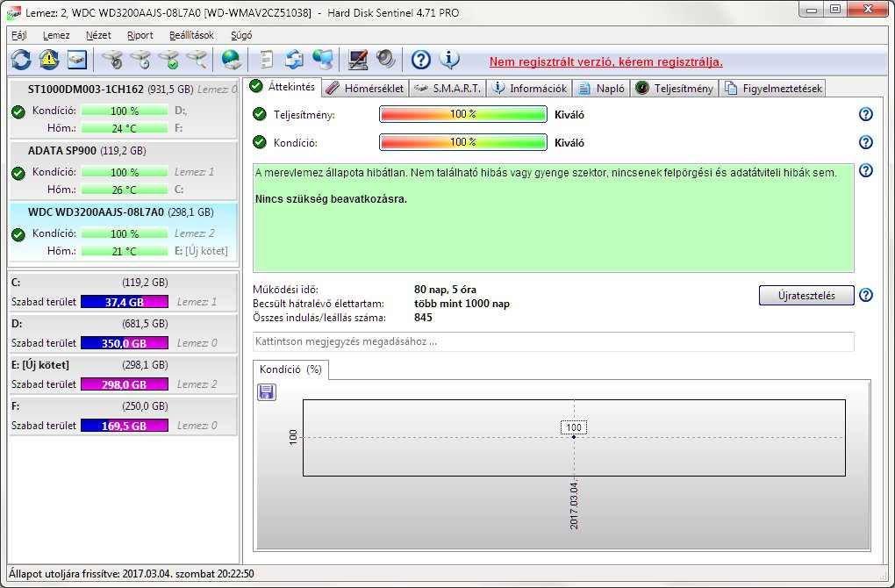Click the yellow warning triangle toolbar icon
The image size is (895, 588).
(49, 60)
